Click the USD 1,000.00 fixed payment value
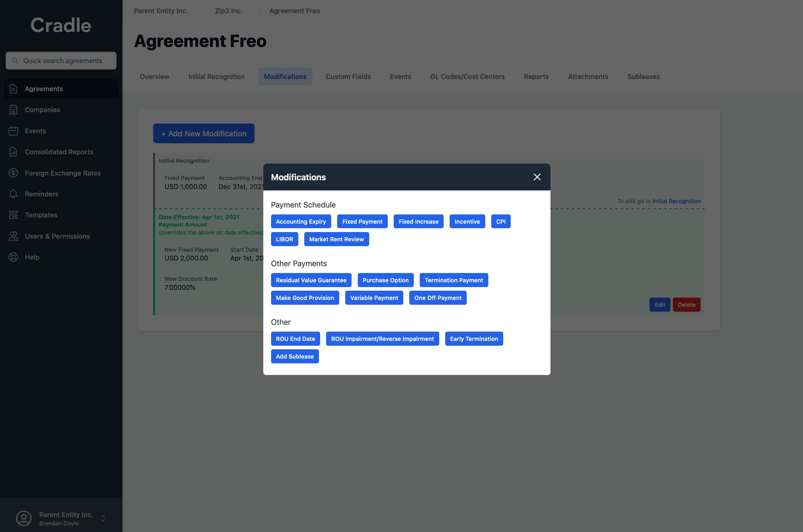803x532 pixels. pos(186,187)
